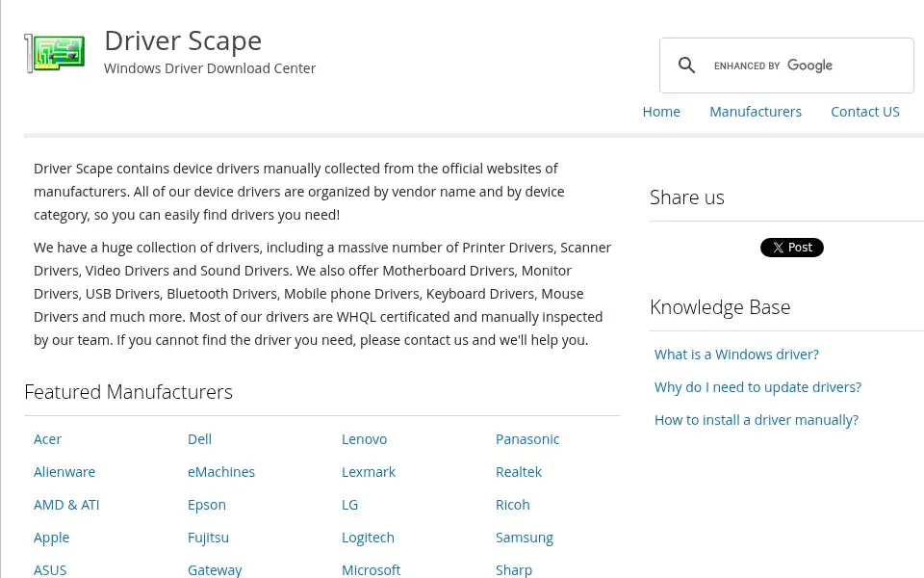This screenshot has height=578, width=924.
Task: Open Logitech manufacturer drivers
Action: [x=368, y=538]
